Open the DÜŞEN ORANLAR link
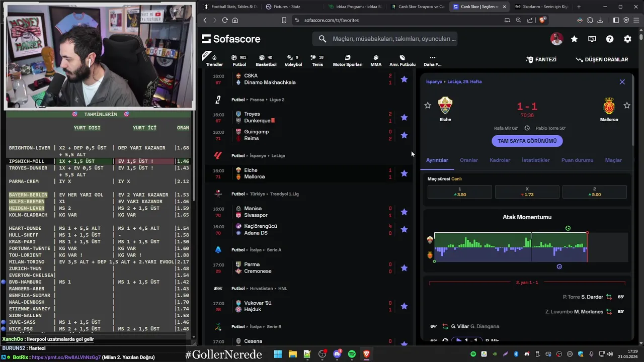 tap(602, 59)
